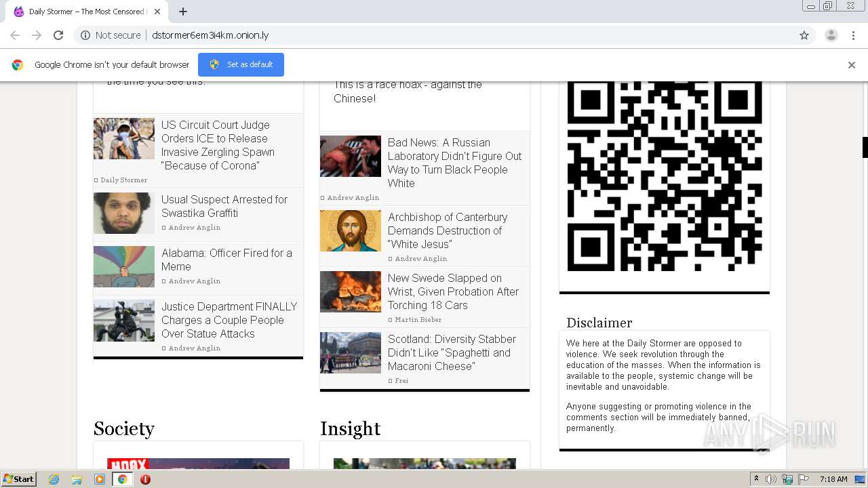Click the Chrome logo in the infobar
The width and height of the screenshot is (868, 488).
[18, 65]
